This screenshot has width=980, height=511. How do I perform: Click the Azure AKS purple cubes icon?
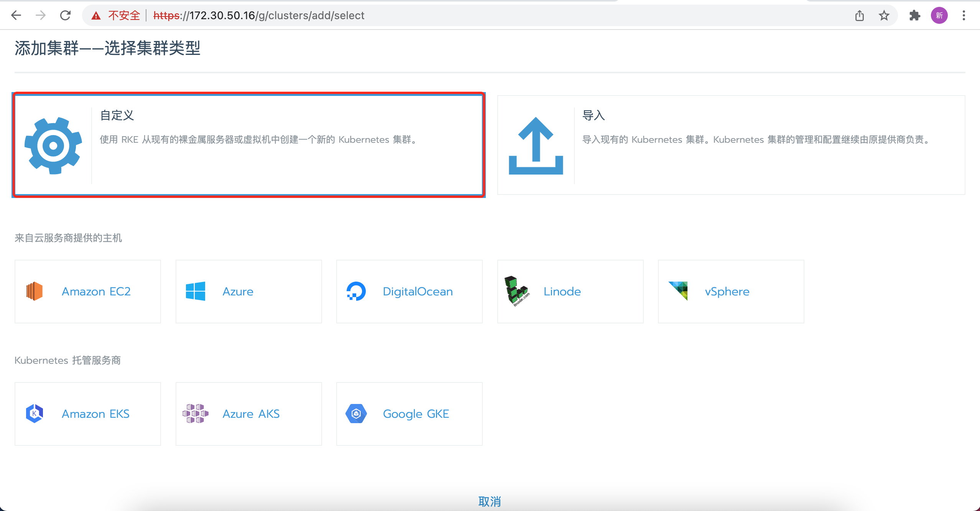[x=196, y=414]
